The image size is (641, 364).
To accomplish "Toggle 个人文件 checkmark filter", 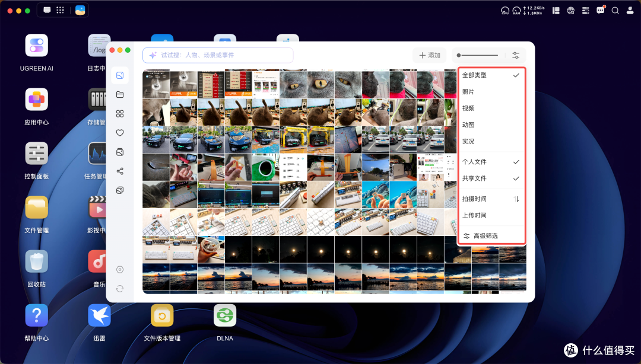I will (x=491, y=162).
